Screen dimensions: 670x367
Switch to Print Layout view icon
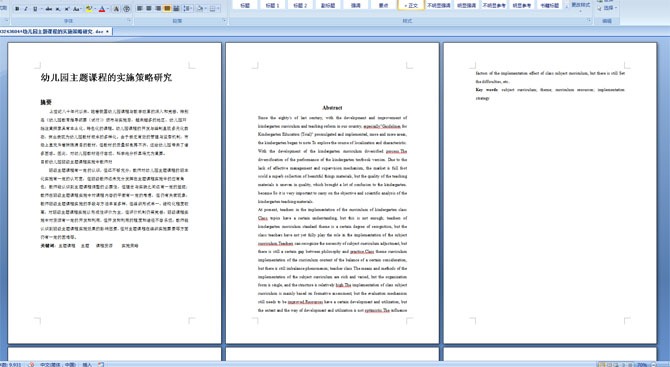(602, 364)
